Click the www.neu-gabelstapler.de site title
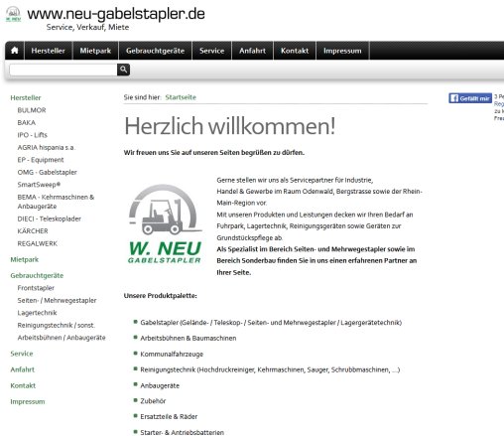This screenshot has width=504, height=436. tap(116, 14)
